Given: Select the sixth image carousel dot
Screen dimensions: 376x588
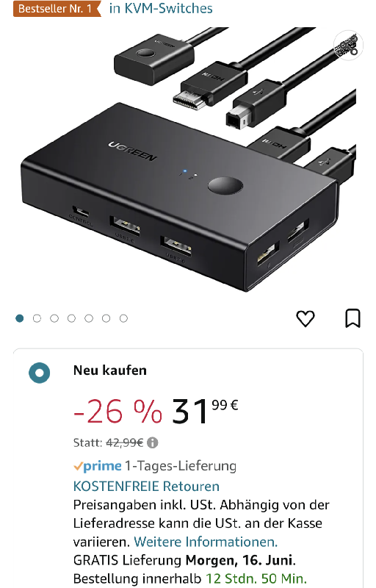Looking at the screenshot, I should tap(106, 318).
